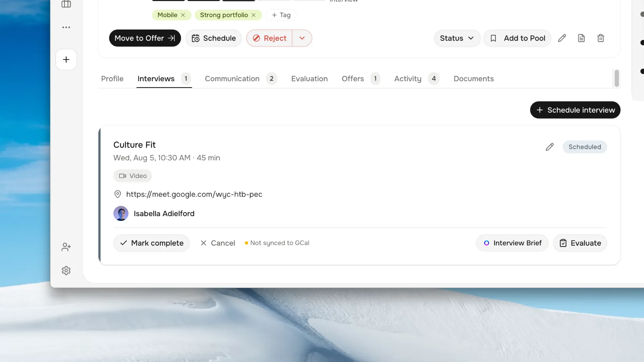
Task: Cancel the Culture Fit interview
Action: [218, 243]
